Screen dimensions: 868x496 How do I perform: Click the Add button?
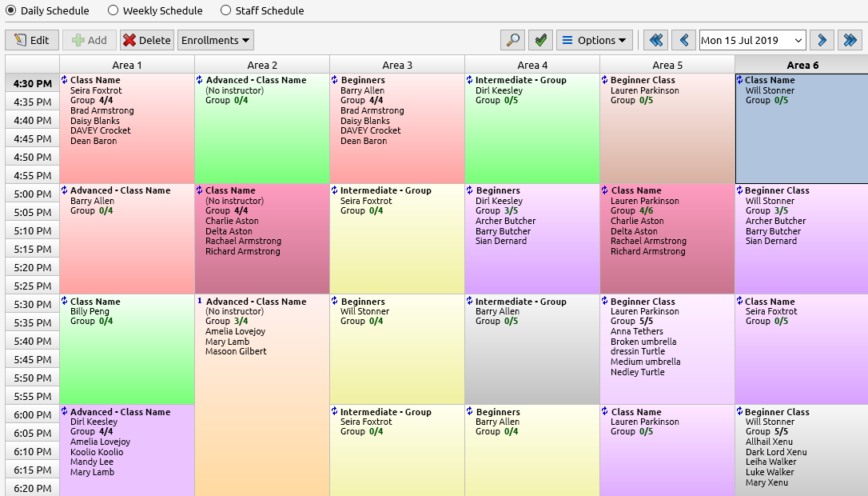tap(89, 39)
